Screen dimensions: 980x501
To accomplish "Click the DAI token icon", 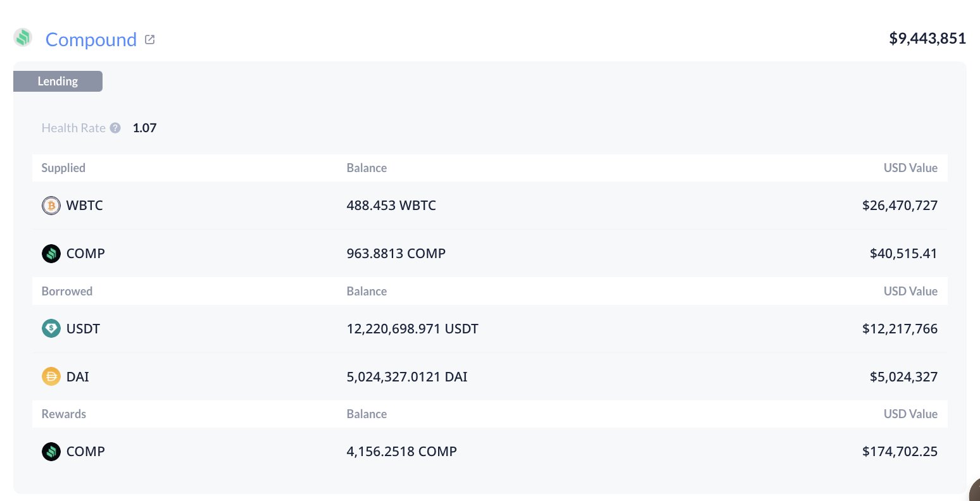I will pyautogui.click(x=51, y=377).
